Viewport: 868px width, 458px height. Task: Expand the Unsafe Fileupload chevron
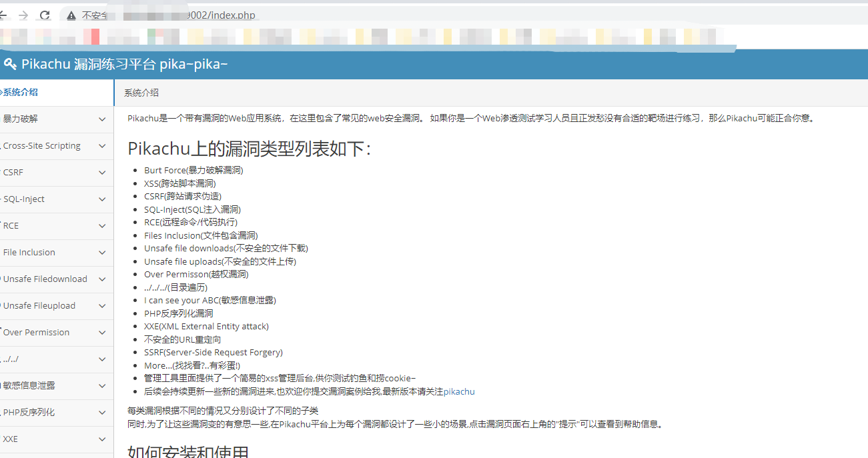click(x=102, y=306)
